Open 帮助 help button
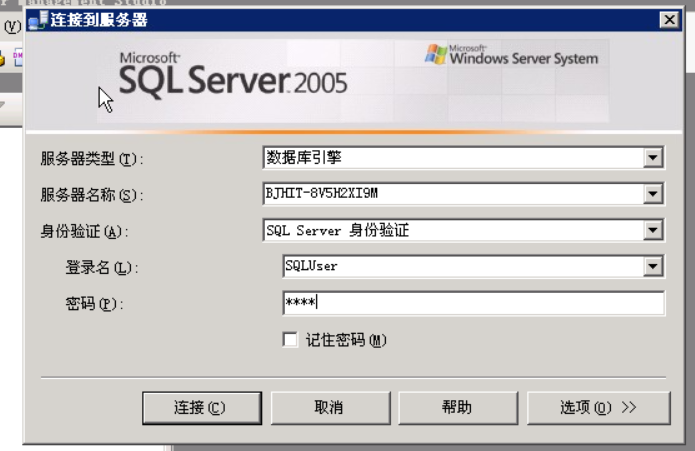 458,408
